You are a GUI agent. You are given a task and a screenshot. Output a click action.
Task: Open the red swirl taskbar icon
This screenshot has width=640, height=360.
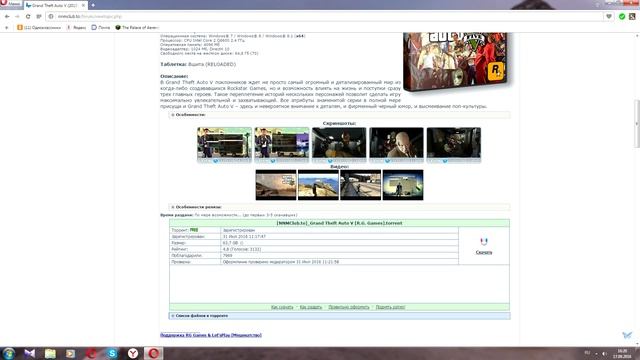point(91,353)
